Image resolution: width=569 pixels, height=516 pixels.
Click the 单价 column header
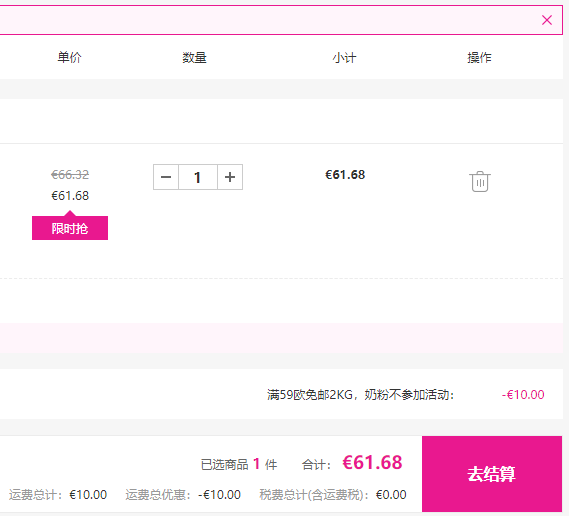click(69, 57)
